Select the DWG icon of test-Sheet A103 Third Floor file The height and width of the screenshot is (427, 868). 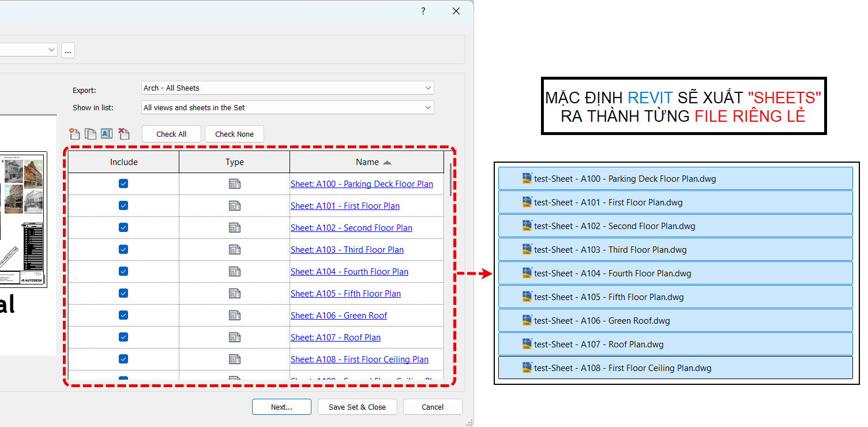pos(527,249)
